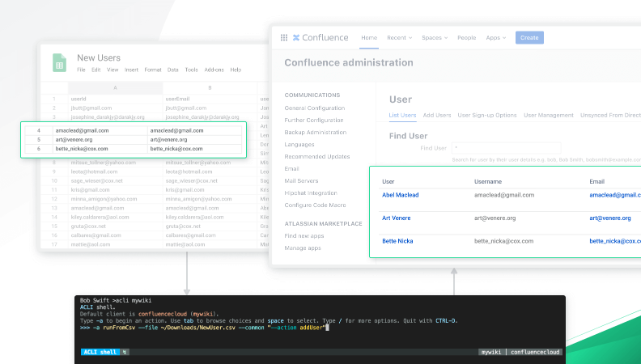
Task: Open Backup Administration in sidebar
Action: (315, 133)
